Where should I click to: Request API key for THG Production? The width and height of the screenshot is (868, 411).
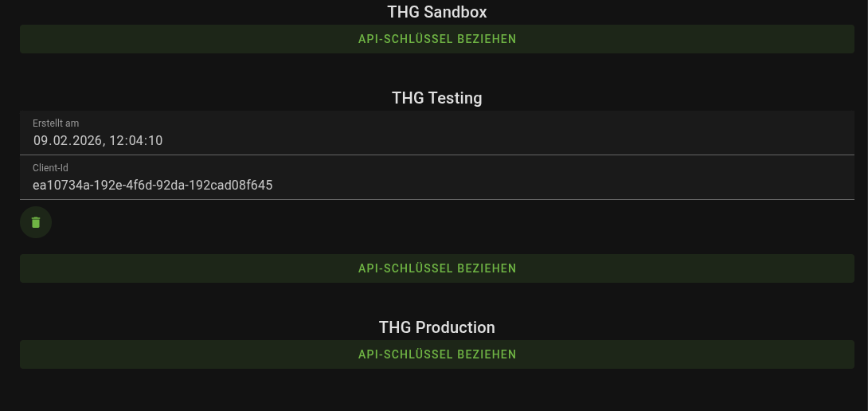coord(436,354)
